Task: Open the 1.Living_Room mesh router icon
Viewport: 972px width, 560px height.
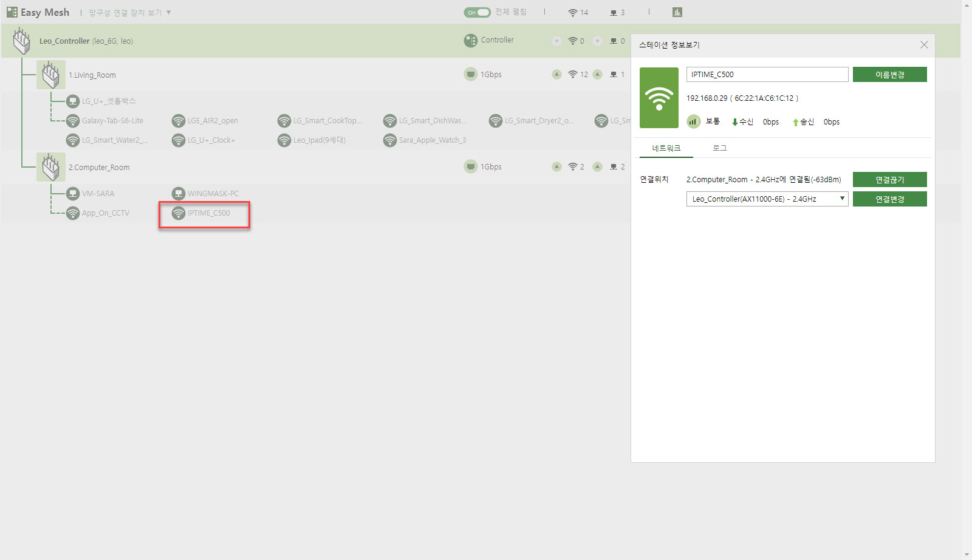Action: point(51,75)
